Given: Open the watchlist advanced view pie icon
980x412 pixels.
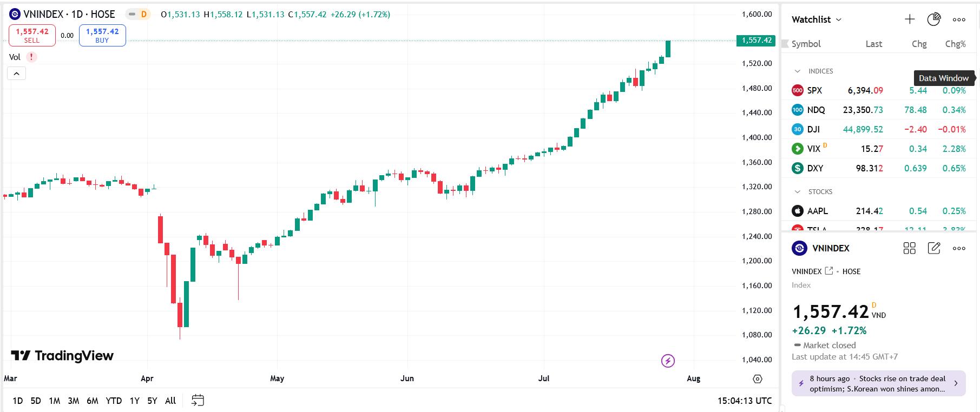Looking at the screenshot, I should (x=934, y=19).
